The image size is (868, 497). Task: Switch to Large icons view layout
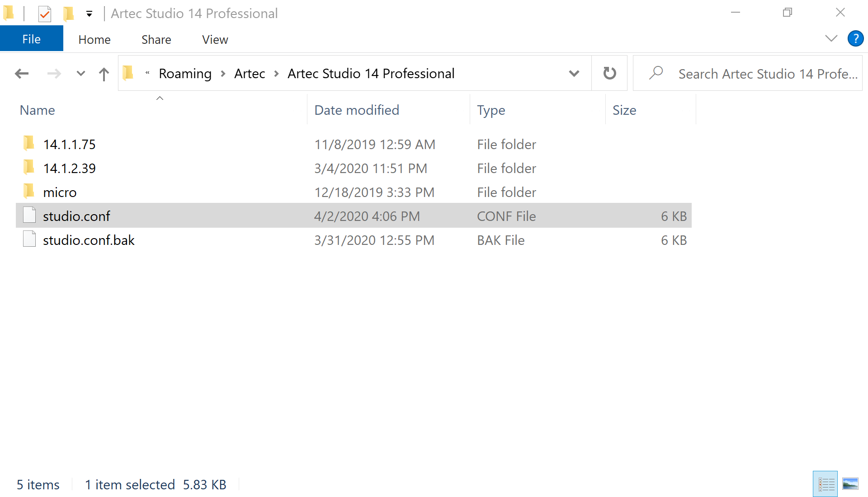tap(850, 484)
